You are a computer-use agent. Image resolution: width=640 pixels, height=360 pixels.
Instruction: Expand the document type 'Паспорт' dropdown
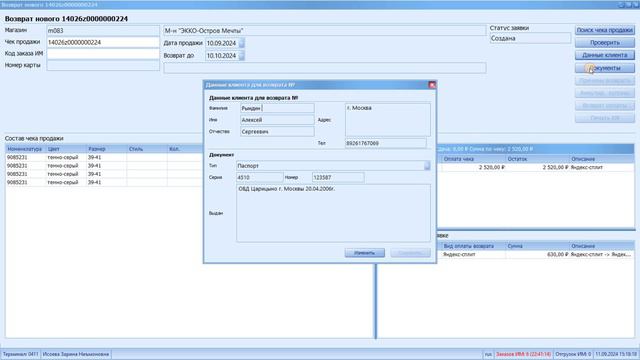coord(427,166)
